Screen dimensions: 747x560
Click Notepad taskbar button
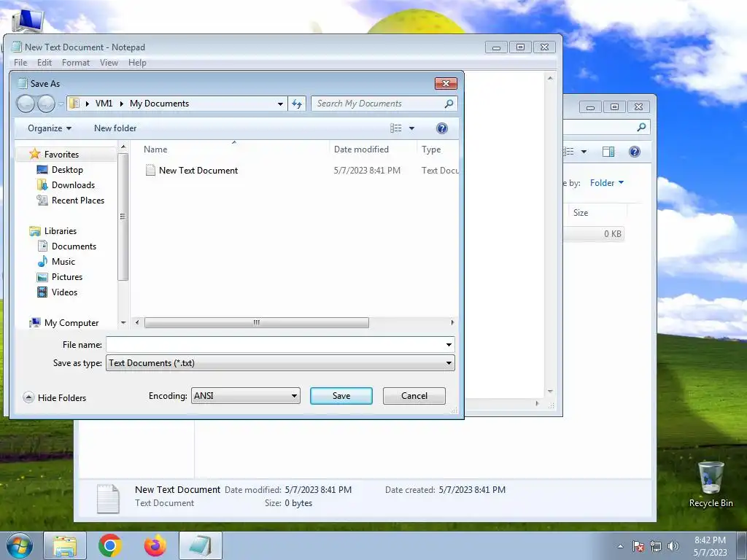(201, 545)
